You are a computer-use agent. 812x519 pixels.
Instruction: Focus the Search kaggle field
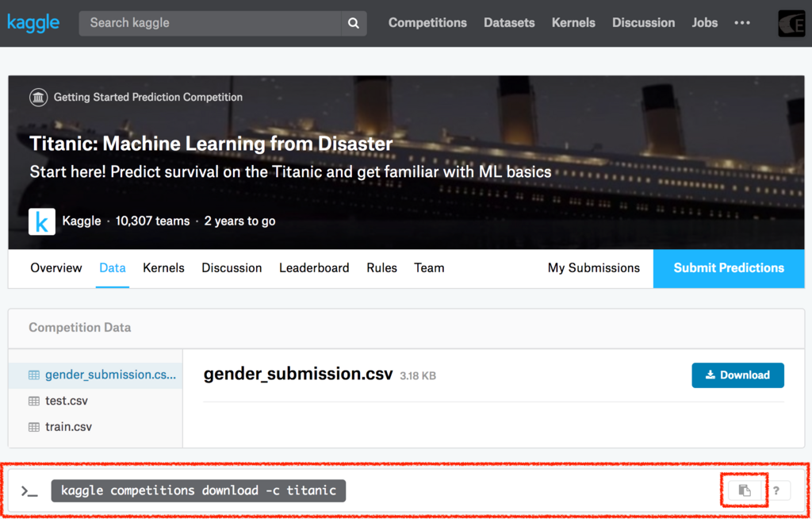(210, 23)
